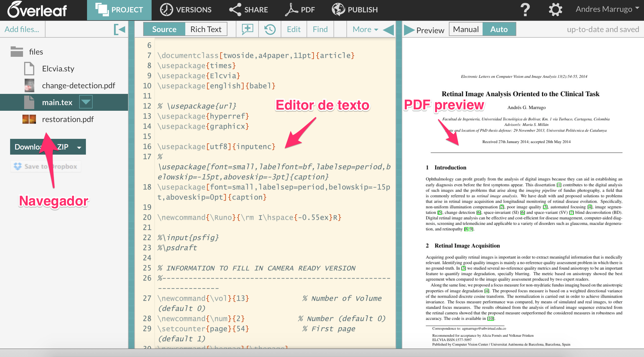The image size is (644, 357).
Task: Click the Overleaf logo
Action: [x=37, y=10]
